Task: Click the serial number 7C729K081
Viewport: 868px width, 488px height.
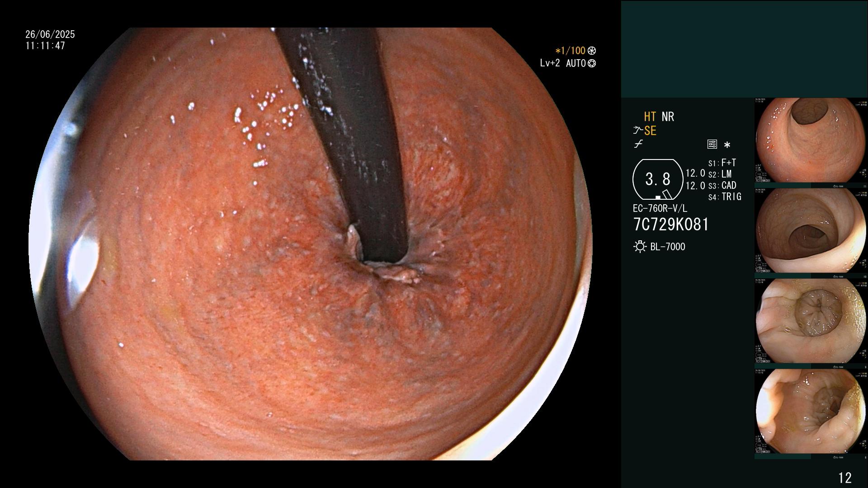Action: point(671,225)
